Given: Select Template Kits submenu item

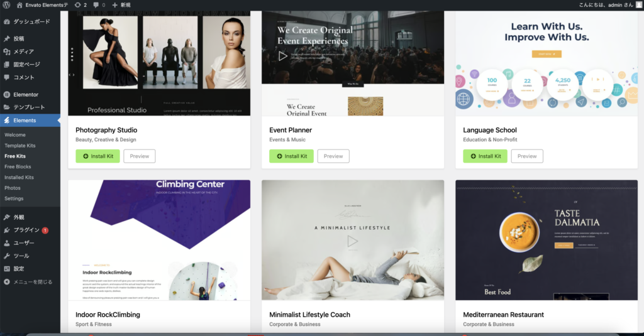Looking at the screenshot, I should pos(19,146).
